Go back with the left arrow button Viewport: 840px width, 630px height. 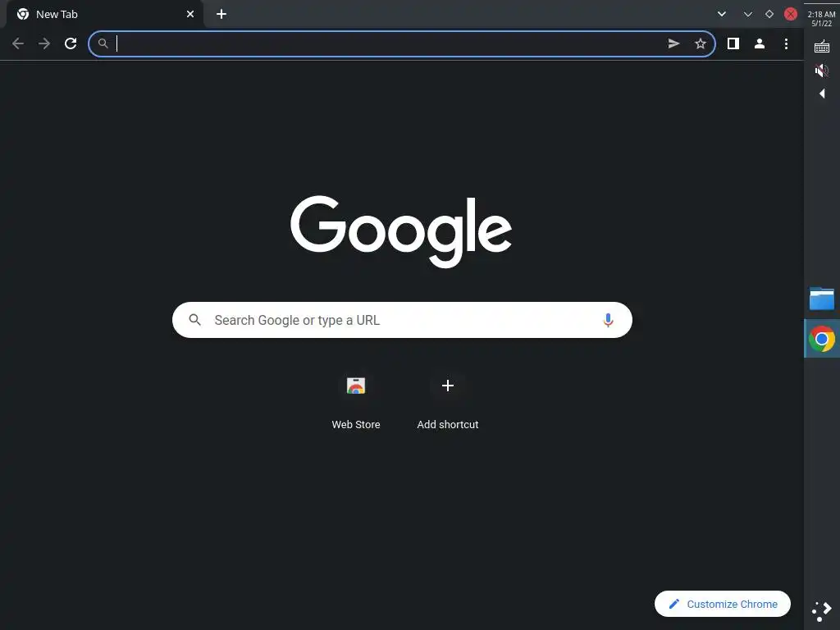pyautogui.click(x=18, y=43)
